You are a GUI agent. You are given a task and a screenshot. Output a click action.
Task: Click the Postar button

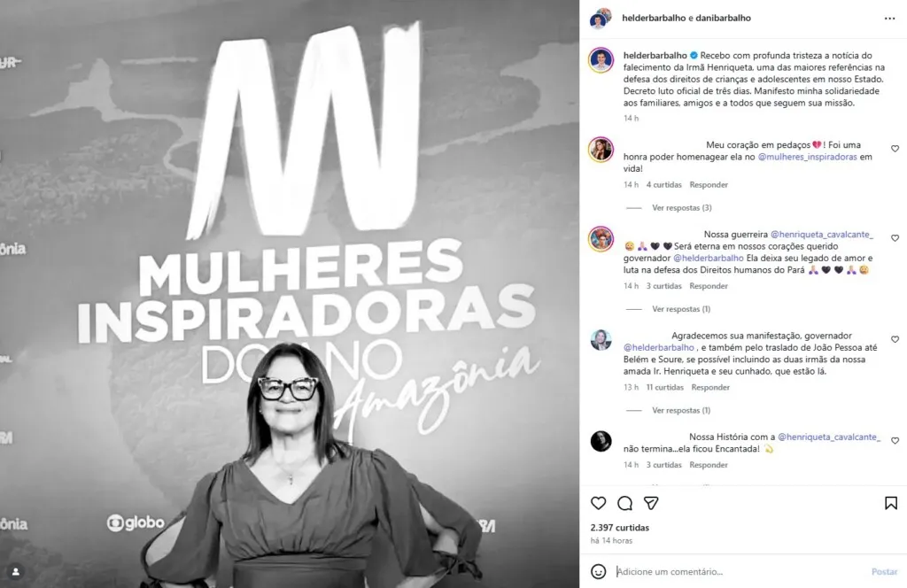coord(885,571)
